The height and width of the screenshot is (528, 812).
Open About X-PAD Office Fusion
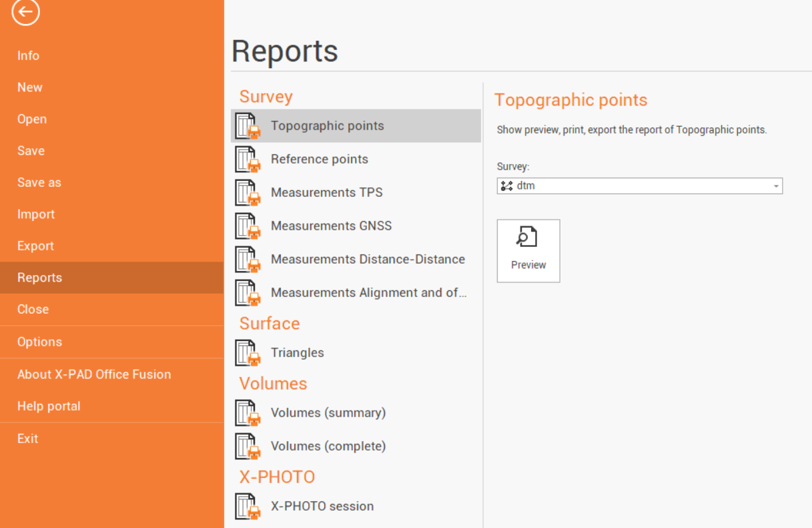(x=94, y=374)
